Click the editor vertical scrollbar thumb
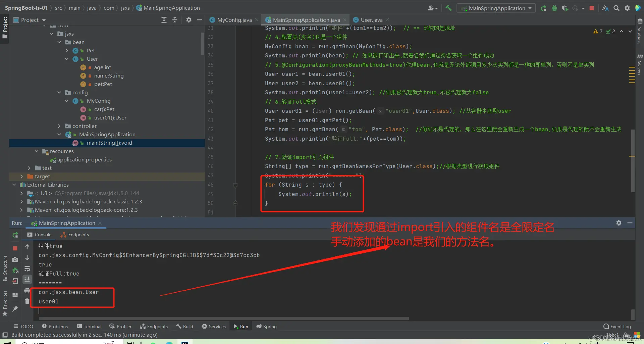644x344 pixels. tap(633, 160)
